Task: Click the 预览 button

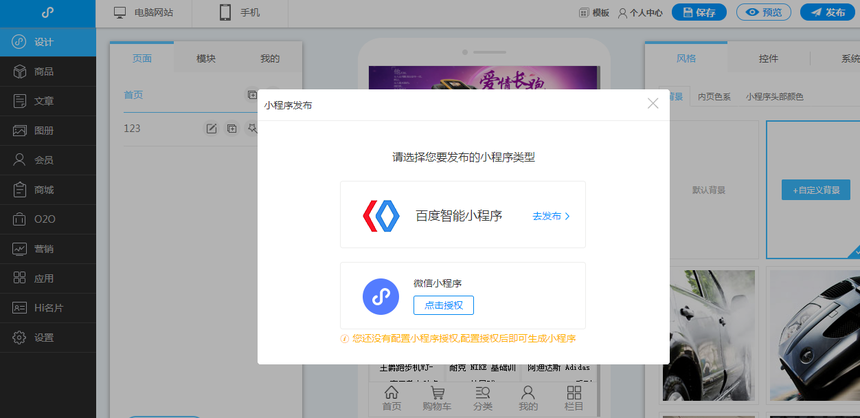Action: (x=763, y=12)
